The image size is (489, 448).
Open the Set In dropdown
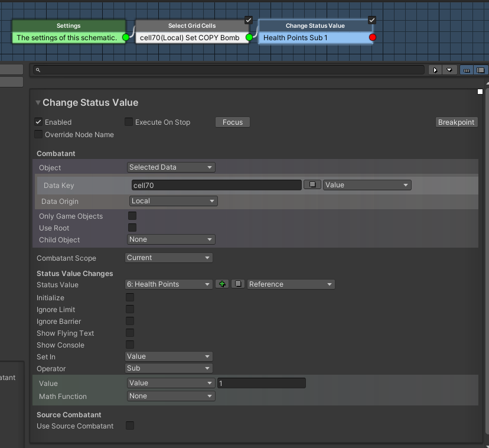169,356
